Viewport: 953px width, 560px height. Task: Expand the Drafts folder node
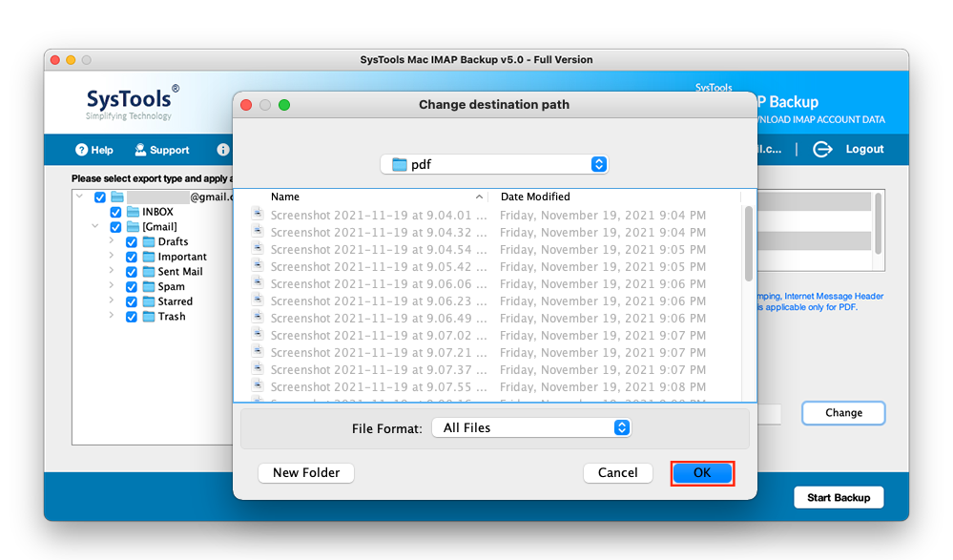coord(112,240)
